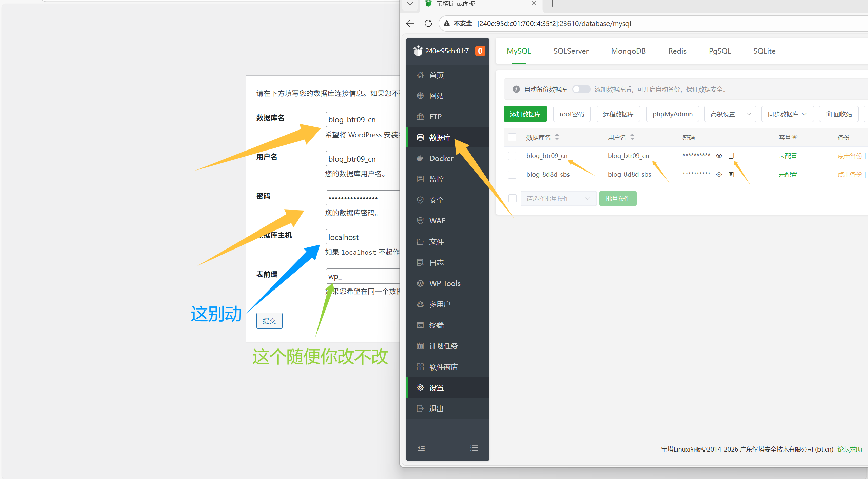The image size is (868, 479).
Task: Copy the password of blog_btr09_cn
Action: point(731,155)
